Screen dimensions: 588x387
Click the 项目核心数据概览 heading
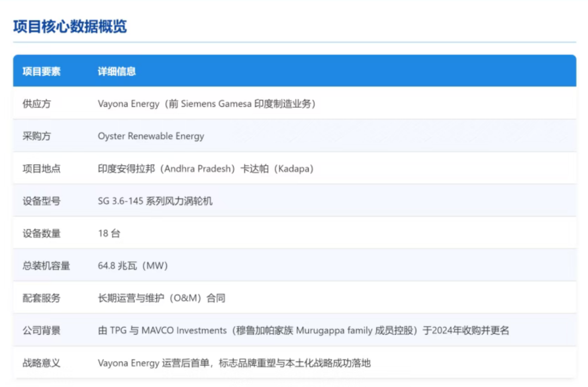[x=70, y=26]
